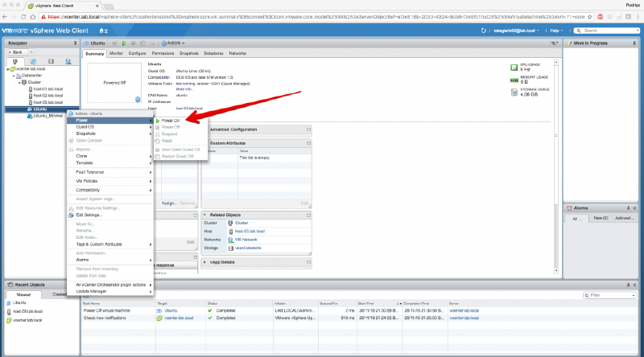This screenshot has height=357, width=644.
Task: Click the More info link
Action: tap(184, 89)
